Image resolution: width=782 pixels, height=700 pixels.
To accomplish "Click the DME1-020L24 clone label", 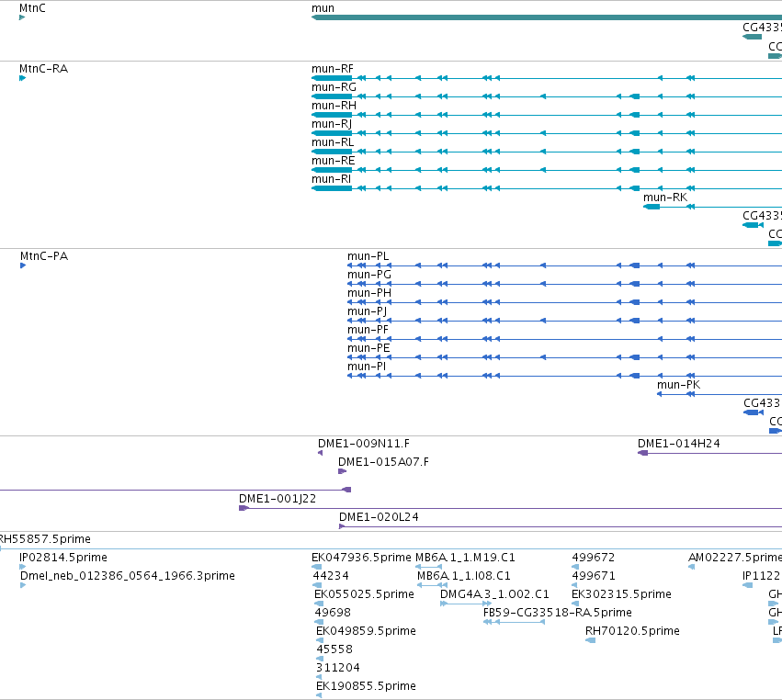I will coord(379,517).
